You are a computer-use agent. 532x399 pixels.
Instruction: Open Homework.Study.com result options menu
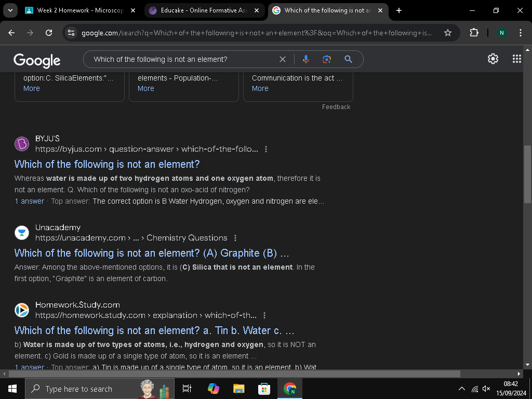[264, 315]
